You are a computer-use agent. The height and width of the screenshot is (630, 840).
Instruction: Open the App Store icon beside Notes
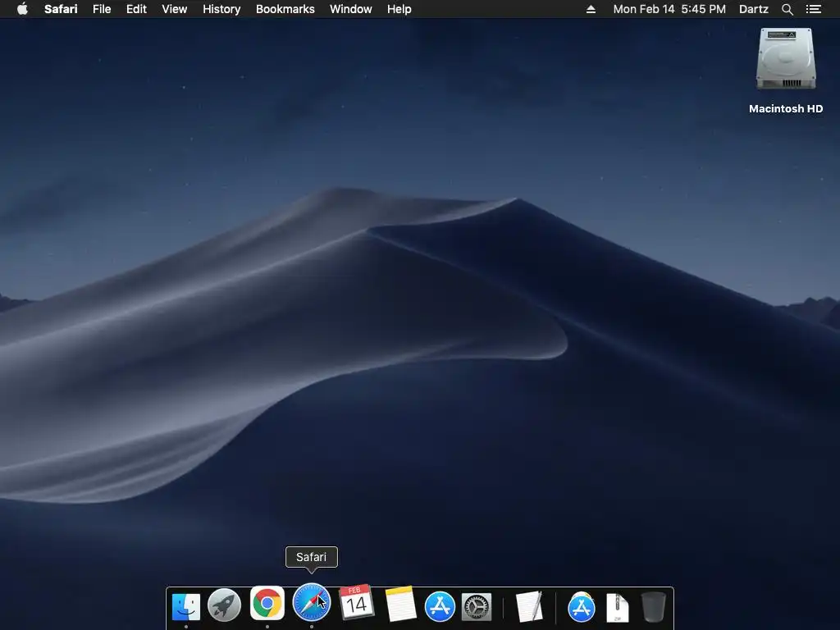tap(440, 606)
